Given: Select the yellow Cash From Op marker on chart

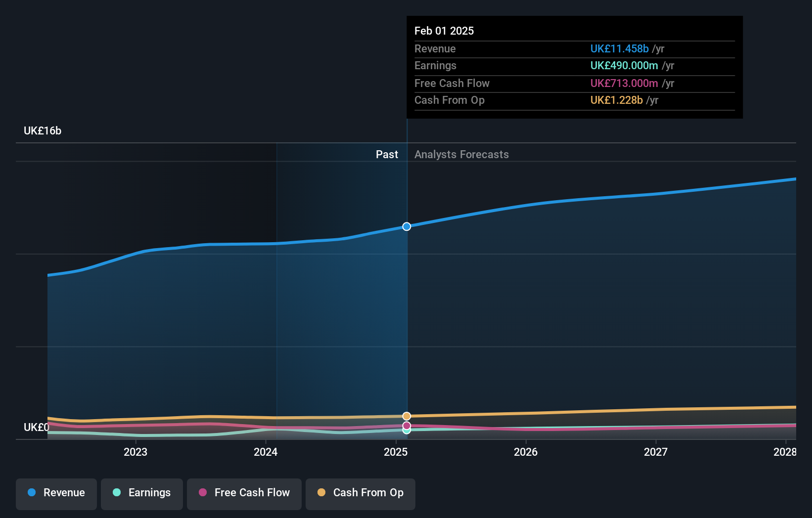Looking at the screenshot, I should (x=406, y=416).
